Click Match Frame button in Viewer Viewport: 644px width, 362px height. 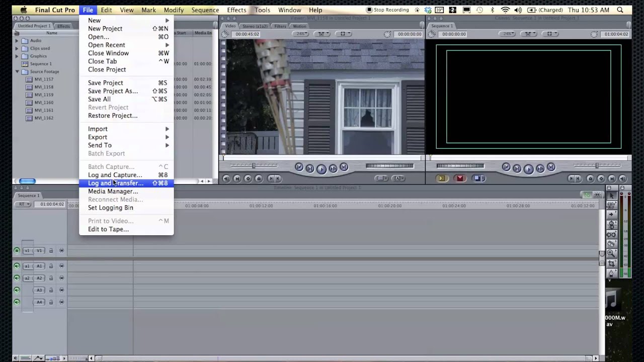226,178
